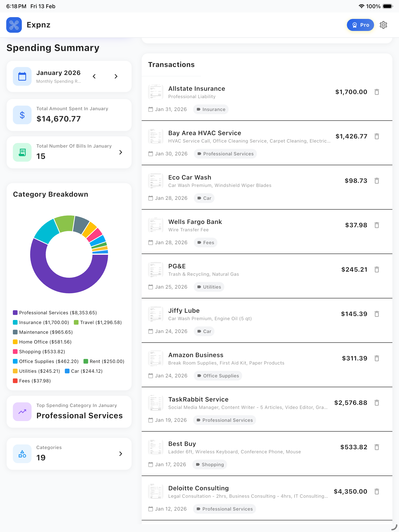Click the red Fees legend swatch
Viewport: 399px width, 532px height.
[x=15, y=381]
